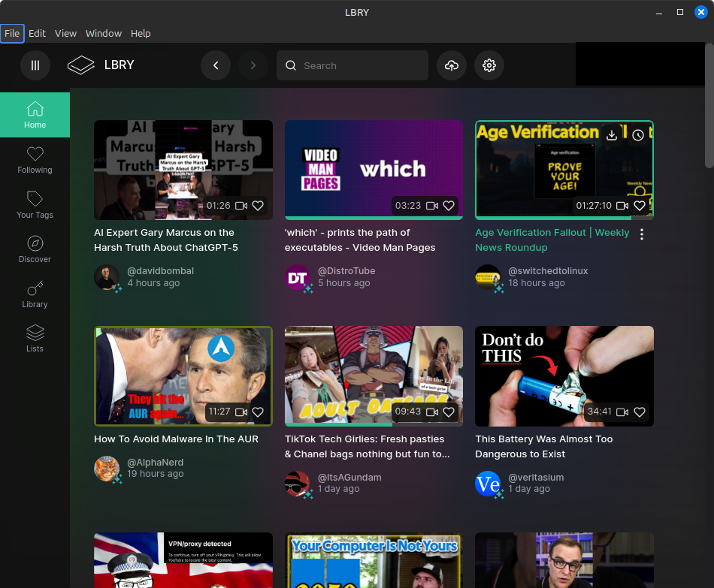Click camera icon on AUR malware thumbnail
The image size is (714, 588).
pos(241,412)
